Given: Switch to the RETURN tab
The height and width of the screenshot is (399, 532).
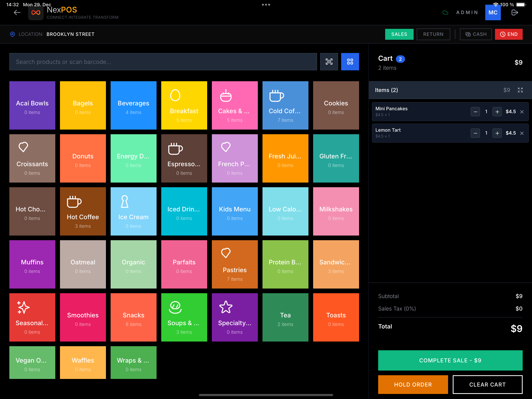Looking at the screenshot, I should 433,34.
